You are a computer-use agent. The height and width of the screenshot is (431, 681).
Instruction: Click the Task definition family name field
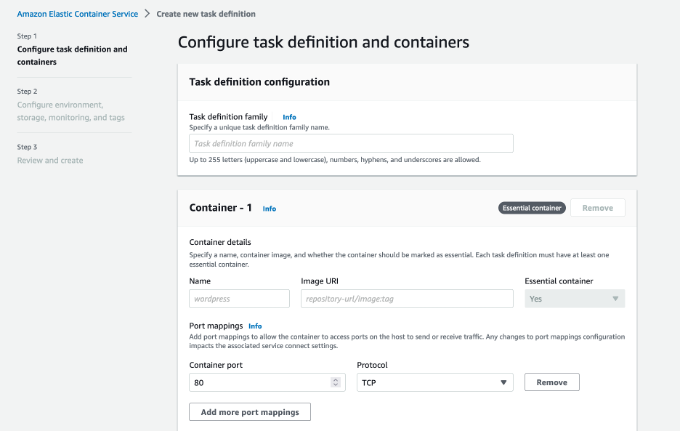point(351,144)
